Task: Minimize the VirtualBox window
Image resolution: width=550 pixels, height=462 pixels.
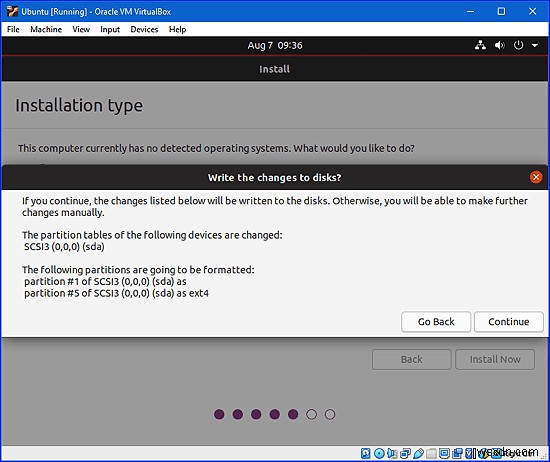Action: pyautogui.click(x=470, y=11)
